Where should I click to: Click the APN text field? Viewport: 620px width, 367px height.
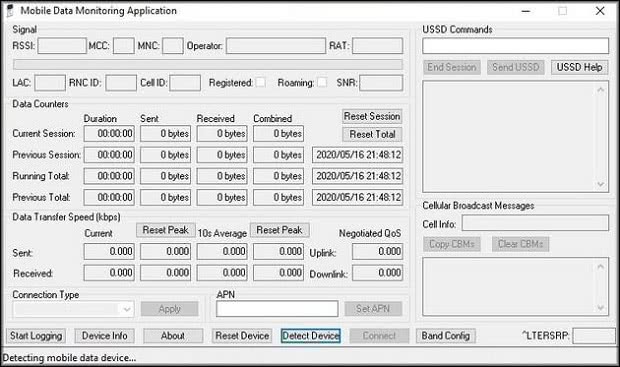(277, 309)
